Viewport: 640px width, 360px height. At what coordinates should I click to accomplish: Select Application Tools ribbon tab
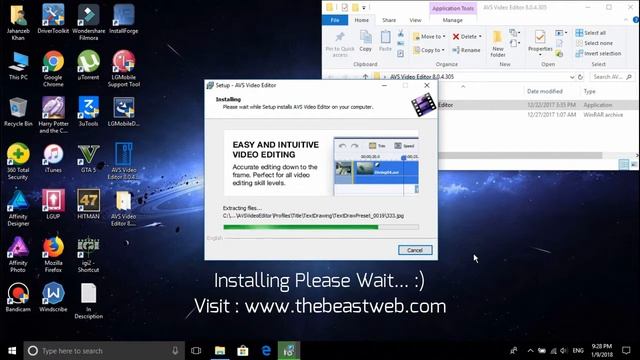pyautogui.click(x=453, y=8)
